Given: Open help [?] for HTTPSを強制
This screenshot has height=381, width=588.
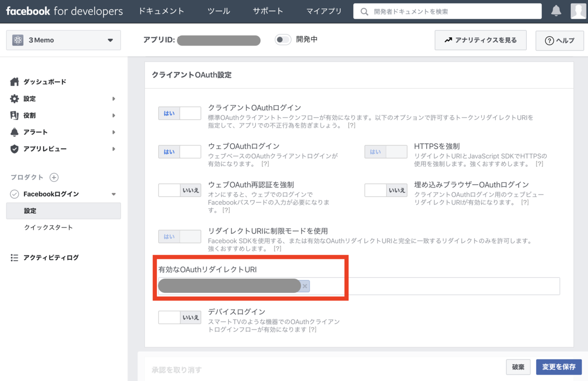Looking at the screenshot, I should coord(539,164).
